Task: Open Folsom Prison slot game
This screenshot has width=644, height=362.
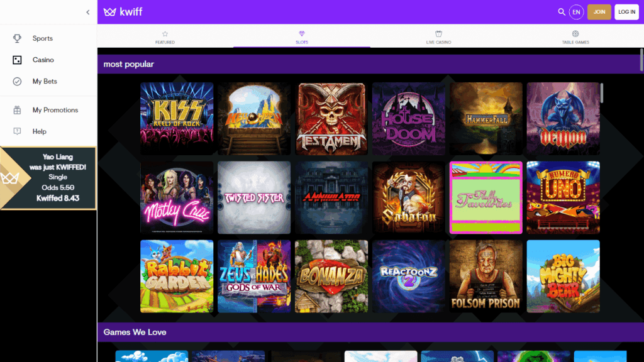Action: pyautogui.click(x=486, y=277)
